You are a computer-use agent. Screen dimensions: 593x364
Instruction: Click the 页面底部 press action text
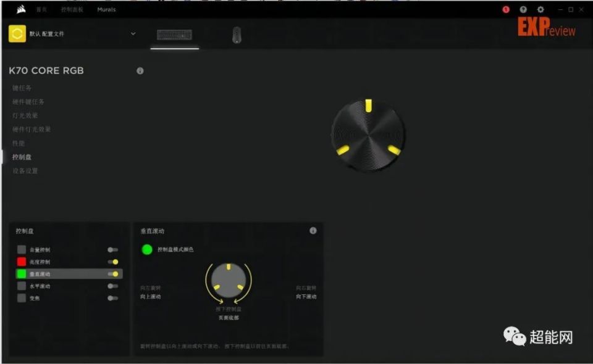(x=229, y=318)
